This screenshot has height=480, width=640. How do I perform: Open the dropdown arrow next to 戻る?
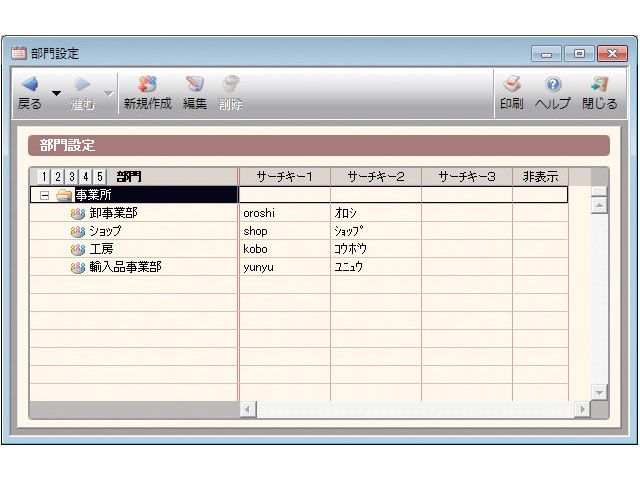point(56,94)
